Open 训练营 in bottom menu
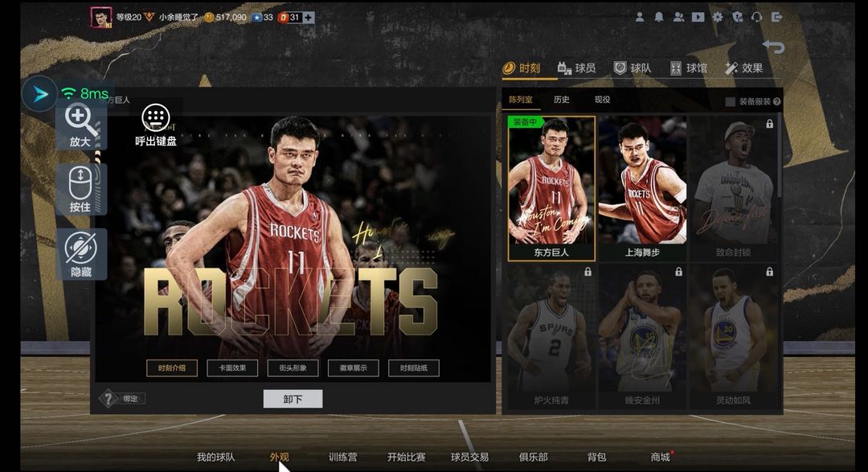The image size is (868, 472). pyautogui.click(x=342, y=457)
